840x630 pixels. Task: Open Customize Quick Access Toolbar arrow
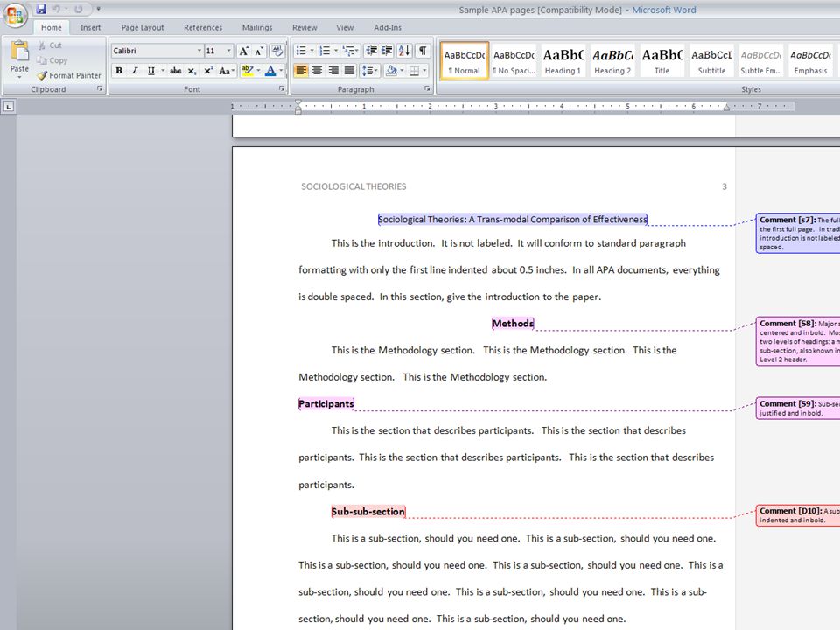98,9
